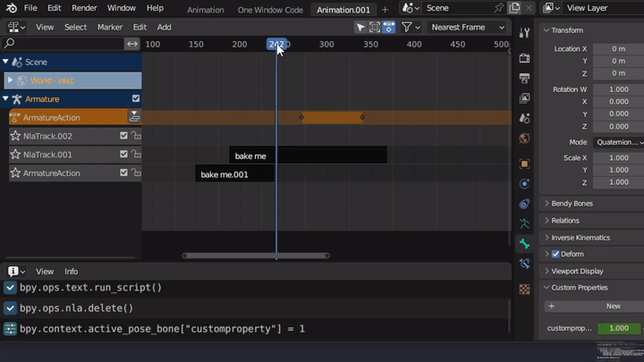
Task: Click the Location X value field
Action: [619, 48]
